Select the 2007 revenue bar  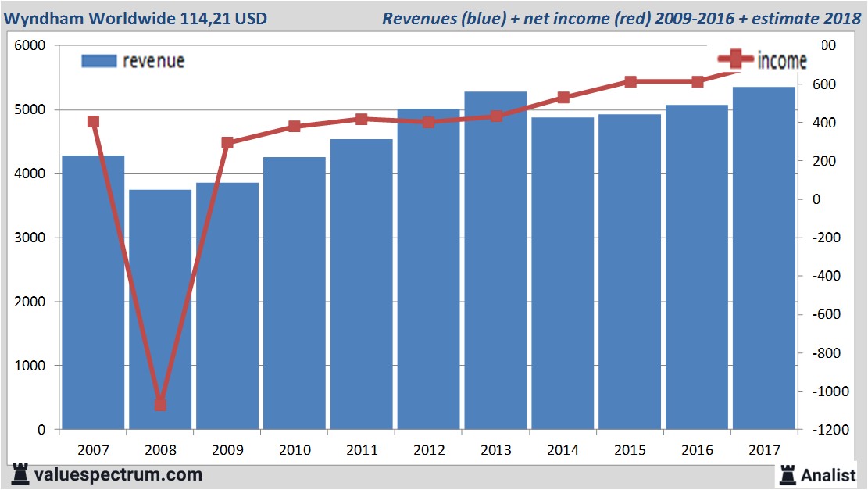pyautogui.click(x=93, y=292)
